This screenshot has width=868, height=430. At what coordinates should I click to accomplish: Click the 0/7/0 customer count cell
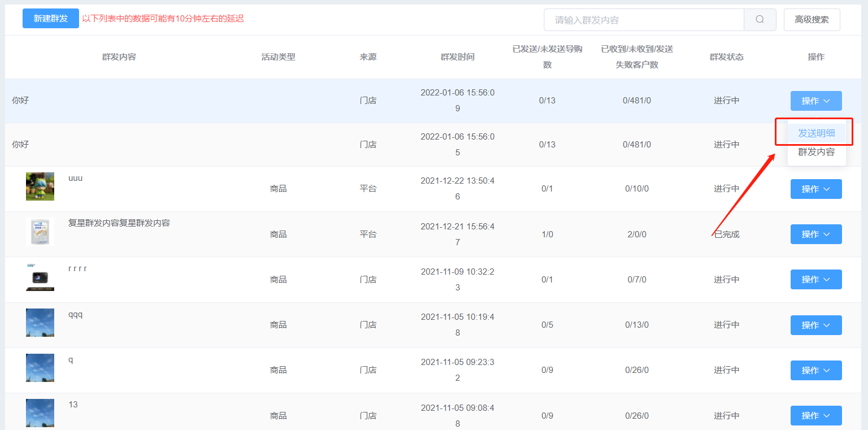(637, 279)
